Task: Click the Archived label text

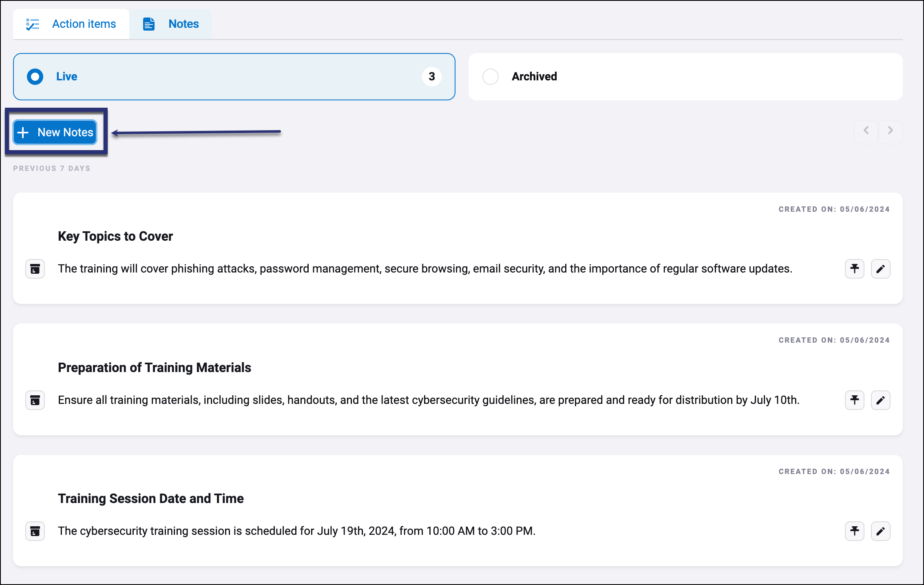Action: [535, 77]
